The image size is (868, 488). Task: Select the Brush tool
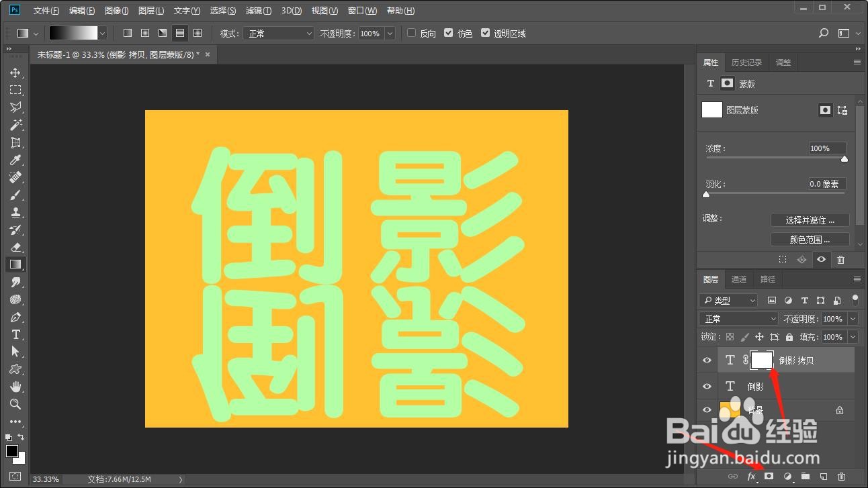pyautogui.click(x=15, y=195)
